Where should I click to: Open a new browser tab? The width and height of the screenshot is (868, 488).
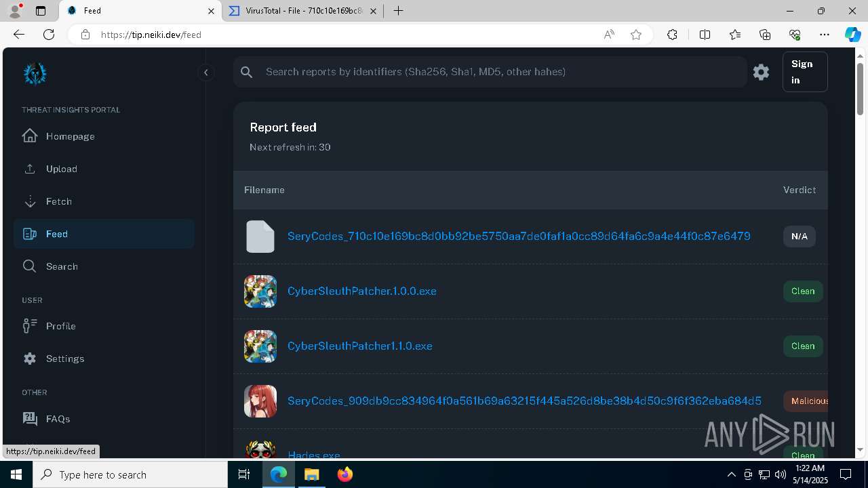399,11
